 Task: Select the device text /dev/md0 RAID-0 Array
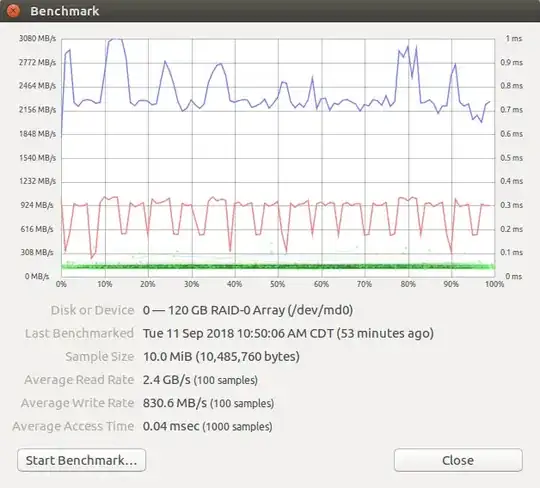(248, 310)
